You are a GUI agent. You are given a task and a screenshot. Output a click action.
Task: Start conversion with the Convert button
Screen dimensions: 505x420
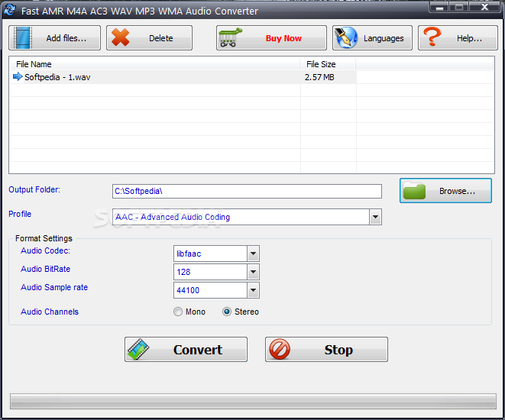click(186, 350)
